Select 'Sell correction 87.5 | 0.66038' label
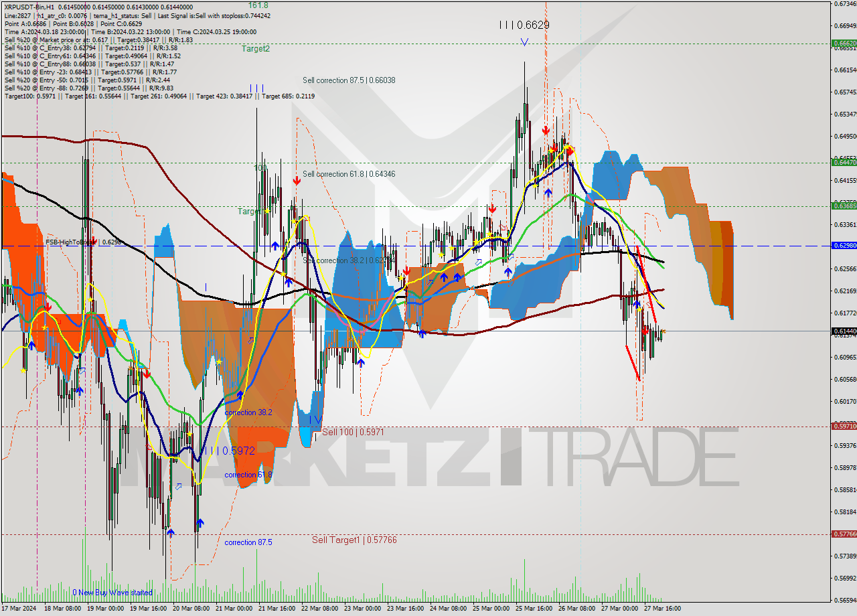Viewport: 857px width, 616px height. (x=349, y=80)
